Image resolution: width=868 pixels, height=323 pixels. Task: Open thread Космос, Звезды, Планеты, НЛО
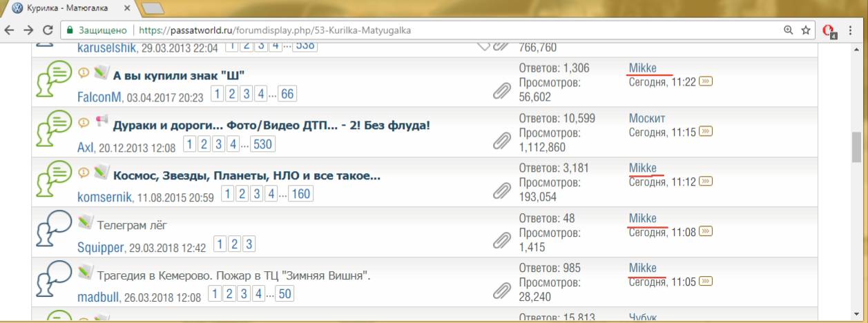click(x=247, y=175)
